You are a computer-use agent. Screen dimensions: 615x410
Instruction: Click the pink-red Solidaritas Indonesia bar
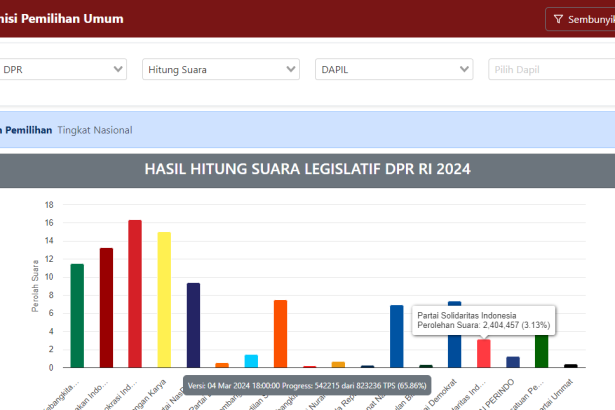(x=484, y=354)
